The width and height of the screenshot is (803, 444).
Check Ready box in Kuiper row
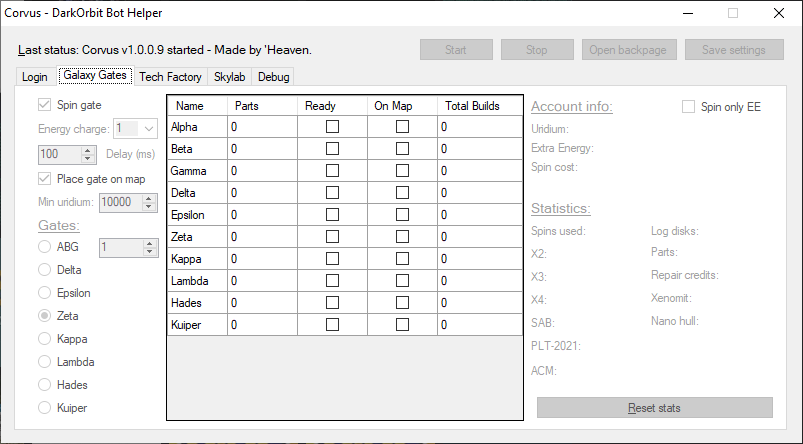pos(332,325)
